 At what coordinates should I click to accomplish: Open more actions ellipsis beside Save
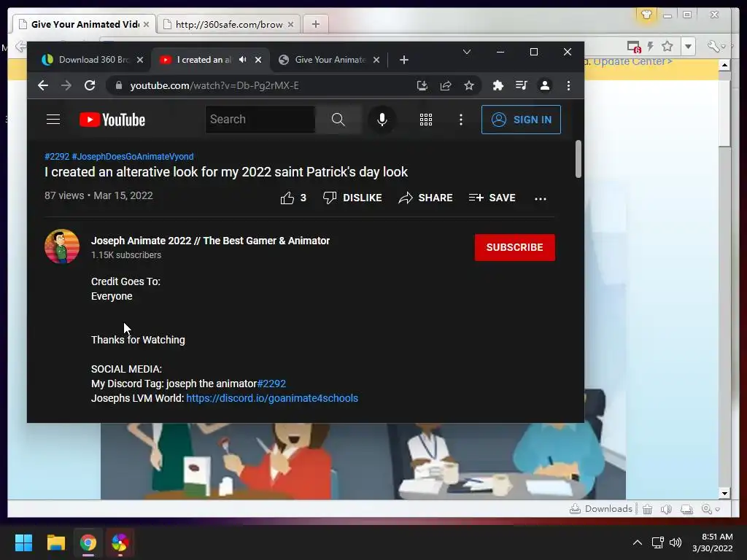[541, 198]
